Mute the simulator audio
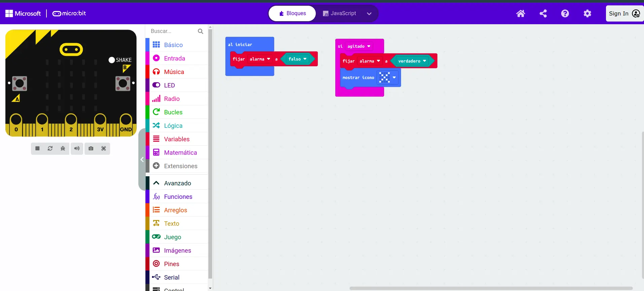Screen dimensions: 644x291 click(77, 148)
